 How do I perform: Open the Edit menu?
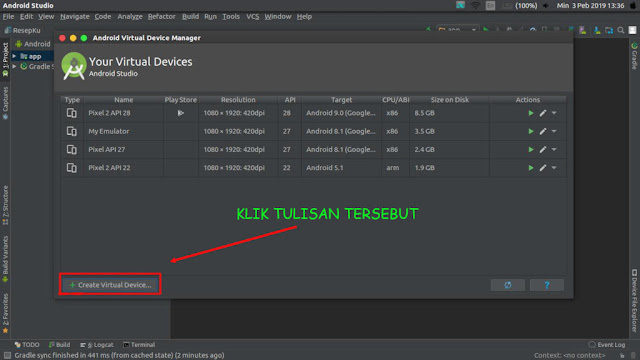26,16
